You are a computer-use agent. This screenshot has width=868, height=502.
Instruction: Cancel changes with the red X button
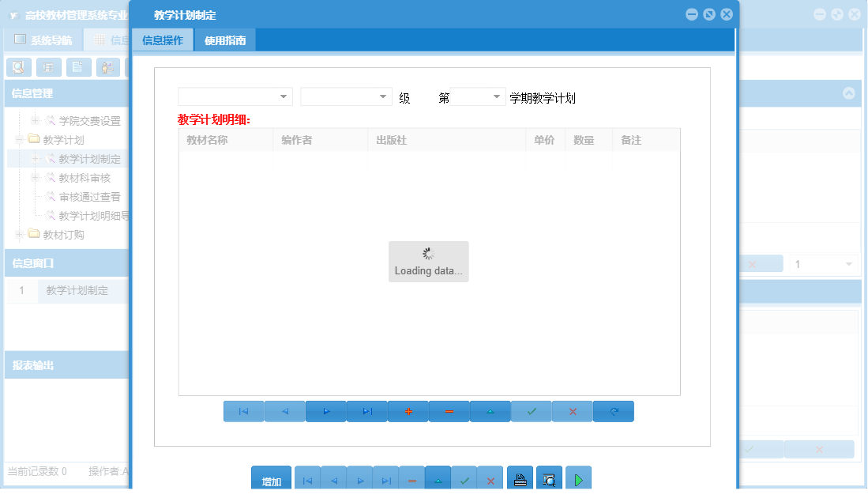click(x=572, y=411)
